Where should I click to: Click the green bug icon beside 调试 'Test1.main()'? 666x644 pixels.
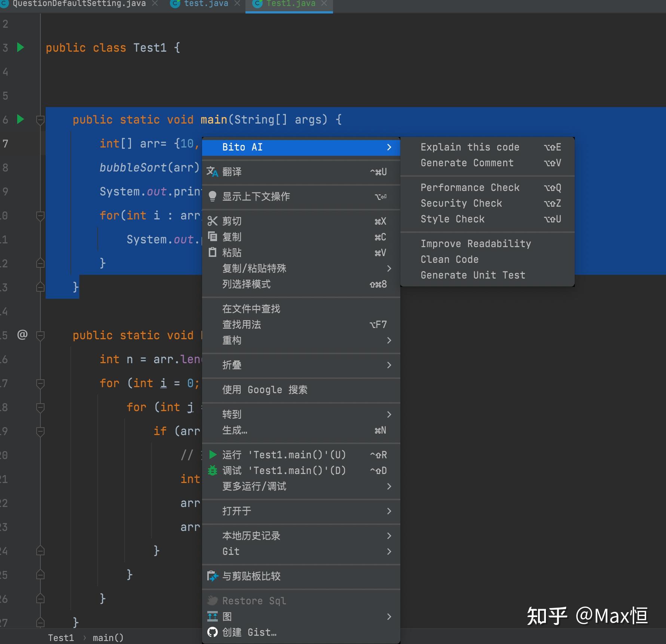(212, 470)
